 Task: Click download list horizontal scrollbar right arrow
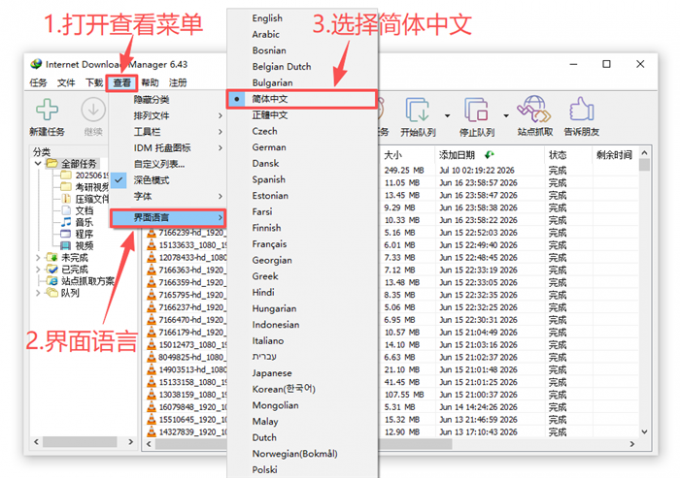(632, 444)
